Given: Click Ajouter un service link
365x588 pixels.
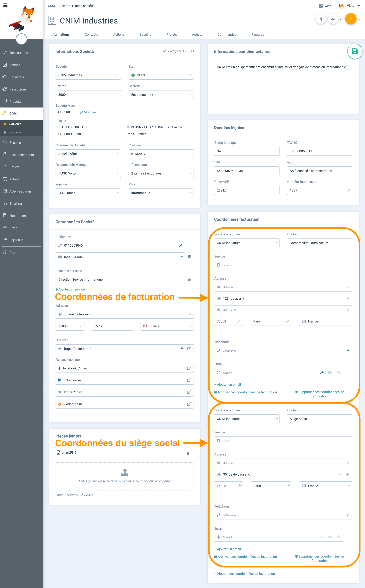Looking at the screenshot, I should pyautogui.click(x=70, y=289).
